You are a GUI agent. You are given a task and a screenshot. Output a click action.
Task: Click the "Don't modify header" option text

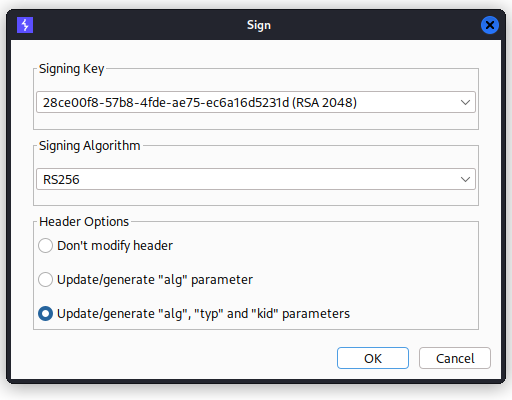click(115, 246)
